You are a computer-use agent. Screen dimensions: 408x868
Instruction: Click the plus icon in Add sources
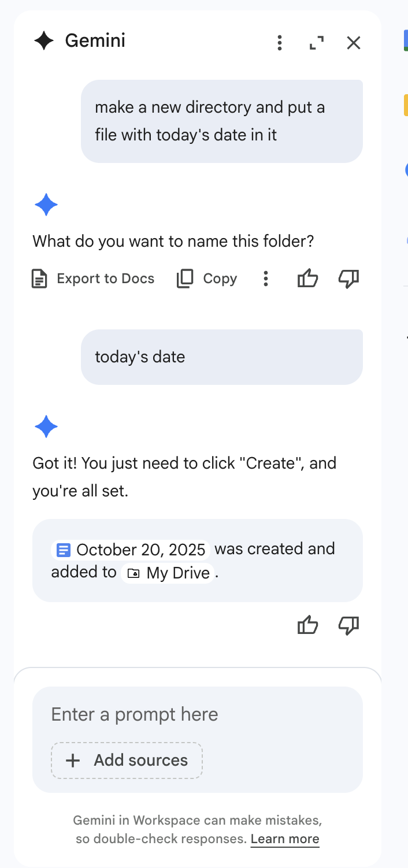73,760
